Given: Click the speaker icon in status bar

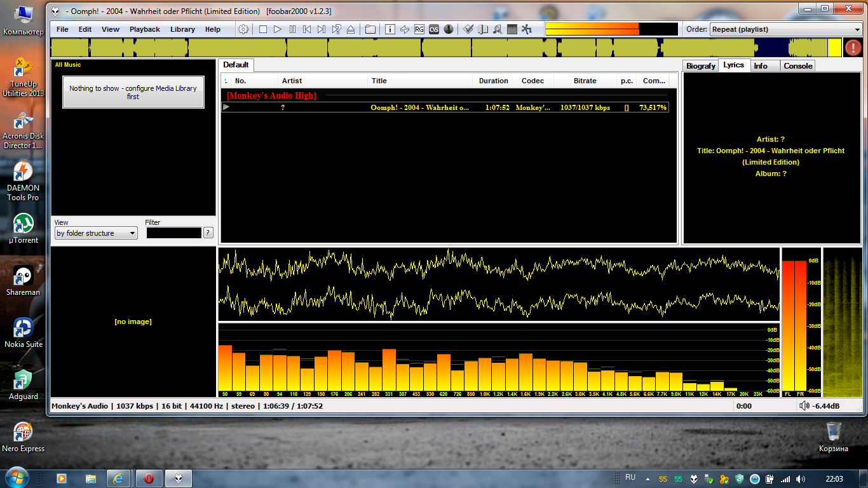Looking at the screenshot, I should pos(804,405).
